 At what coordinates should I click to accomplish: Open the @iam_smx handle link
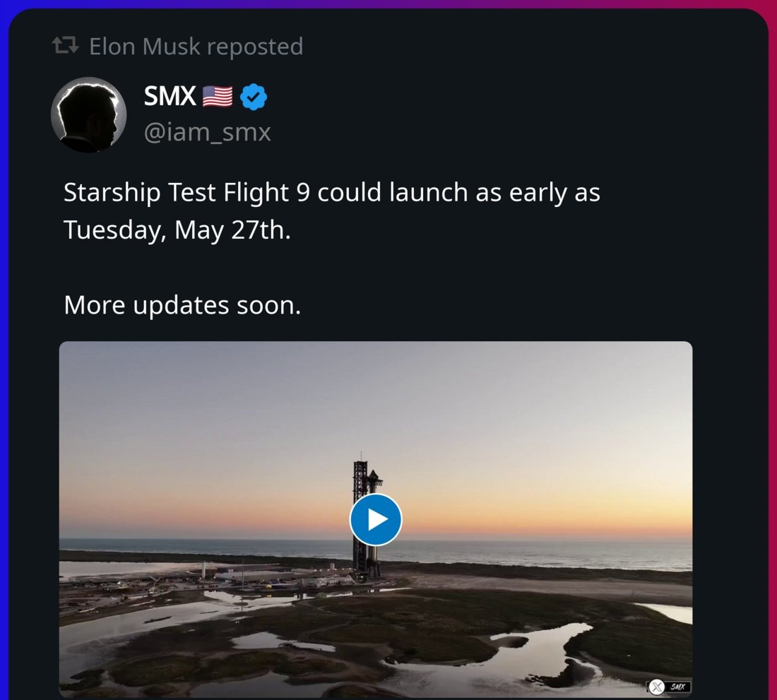(x=208, y=132)
